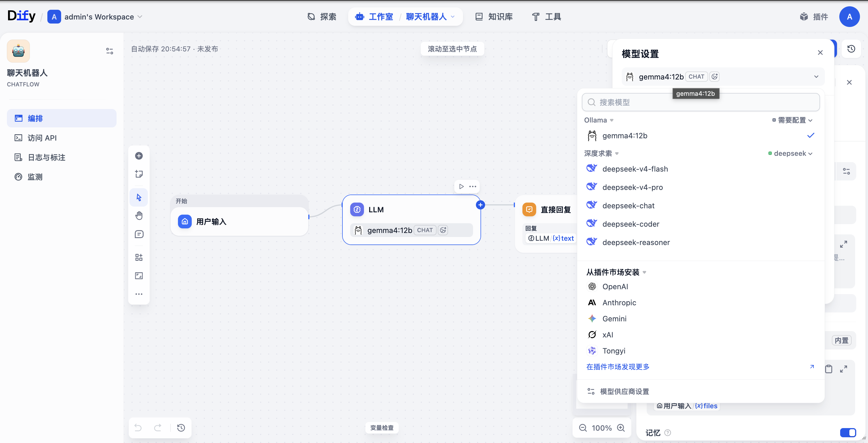The image size is (868, 443).
Task: Open the chatbot app robot icon
Action: pyautogui.click(x=18, y=51)
